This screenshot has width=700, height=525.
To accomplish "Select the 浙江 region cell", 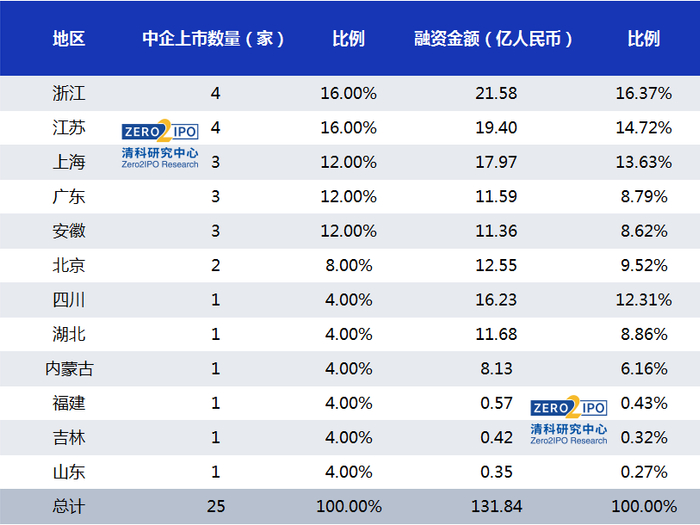I will [x=69, y=94].
